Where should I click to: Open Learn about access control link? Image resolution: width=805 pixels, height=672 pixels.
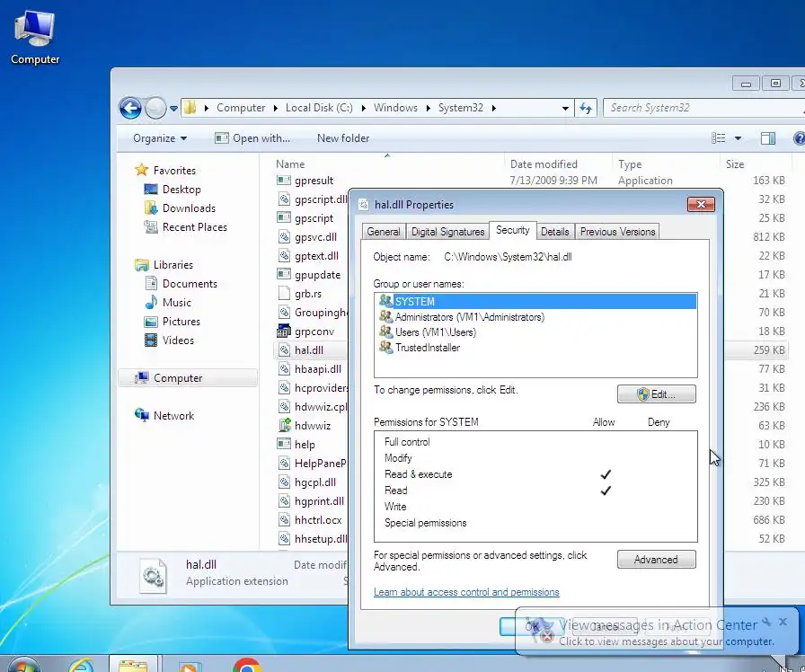pos(466,592)
